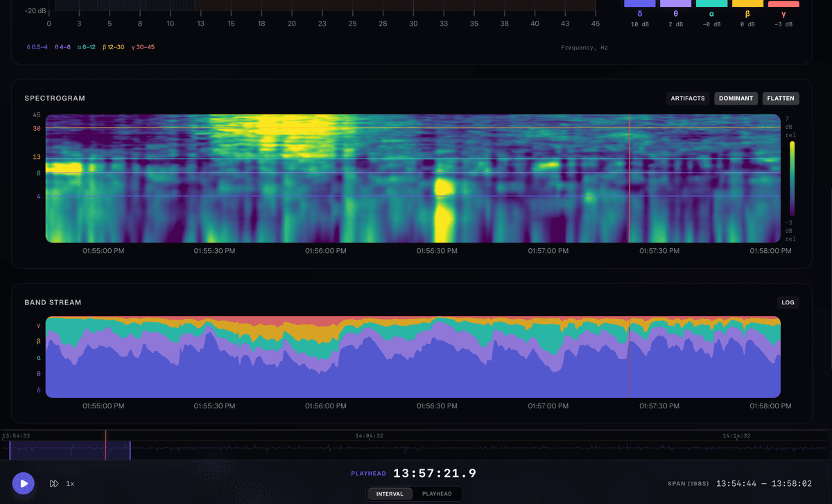832x504 pixels.
Task: Click the SPAN (198S) label
Action: 688,483
